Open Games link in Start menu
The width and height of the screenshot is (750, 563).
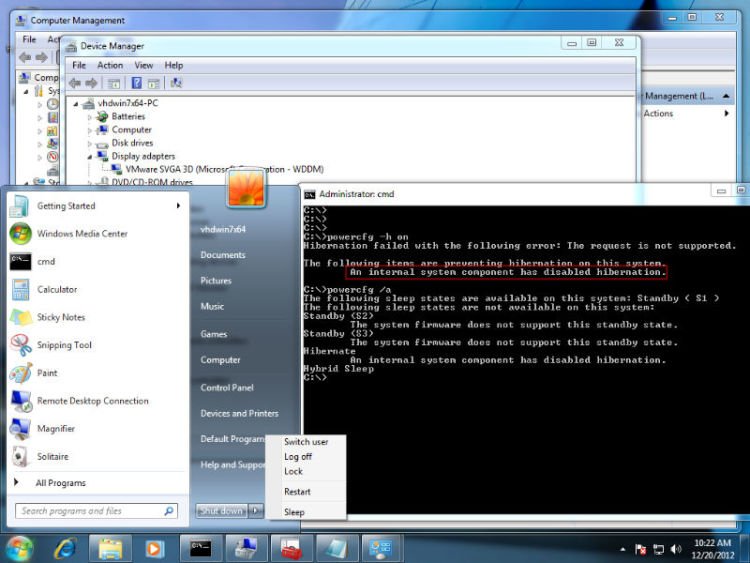(213, 334)
